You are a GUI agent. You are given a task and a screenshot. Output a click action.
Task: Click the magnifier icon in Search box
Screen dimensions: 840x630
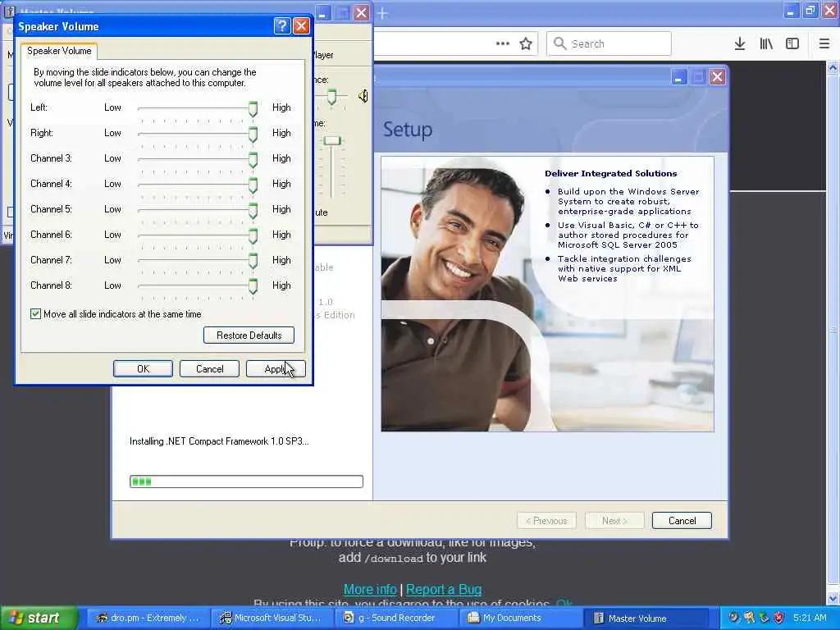559,43
